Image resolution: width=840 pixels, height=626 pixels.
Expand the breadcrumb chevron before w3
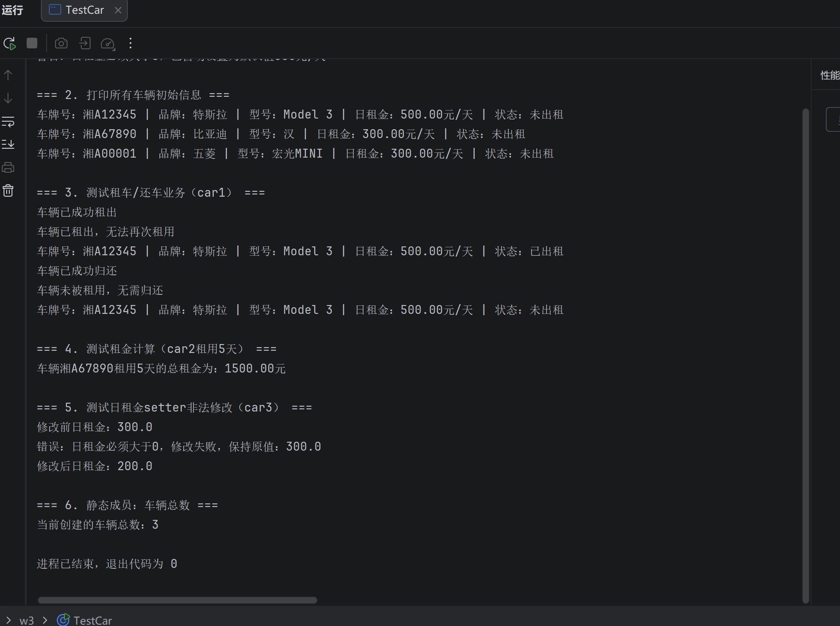(8, 620)
